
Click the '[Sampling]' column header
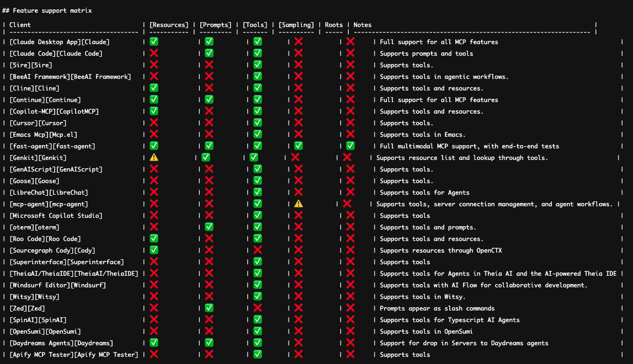[296, 25]
